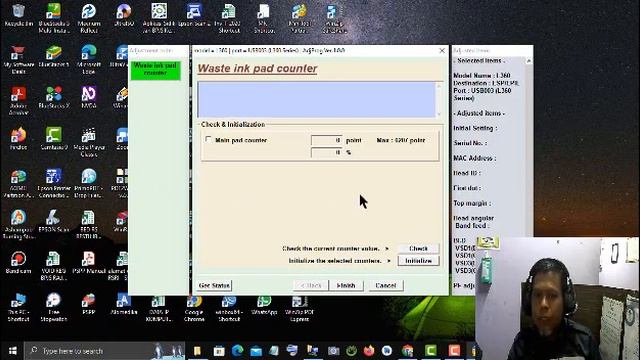The width and height of the screenshot is (640, 360).
Task: Open Adobe Acrobat desktop icon
Action: 18,101
